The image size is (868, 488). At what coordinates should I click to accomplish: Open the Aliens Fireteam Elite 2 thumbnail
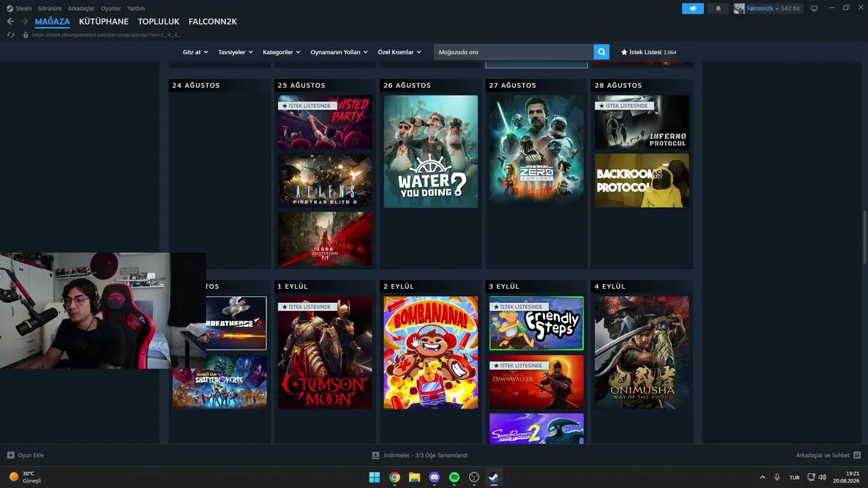325,180
